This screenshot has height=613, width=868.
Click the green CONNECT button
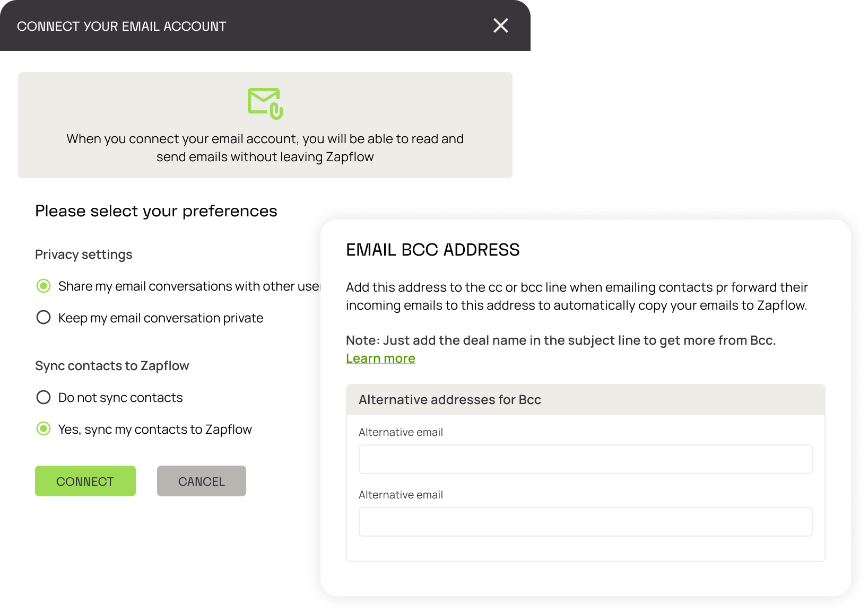point(85,481)
